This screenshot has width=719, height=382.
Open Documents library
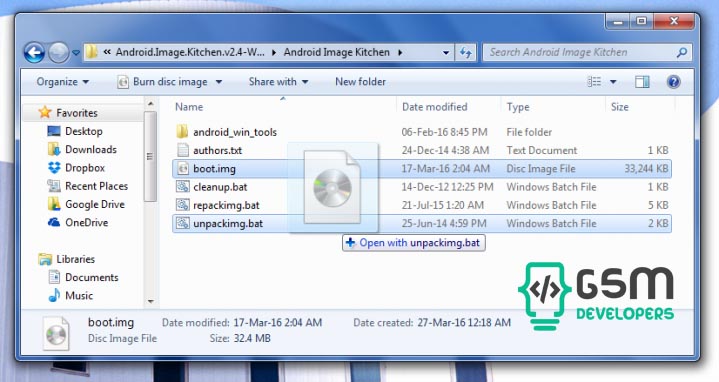(x=92, y=277)
